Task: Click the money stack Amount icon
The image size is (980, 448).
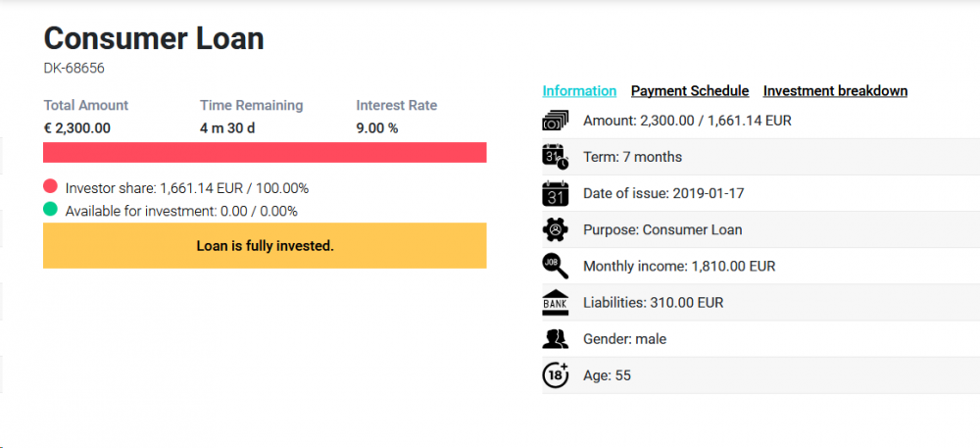Action: [x=555, y=121]
